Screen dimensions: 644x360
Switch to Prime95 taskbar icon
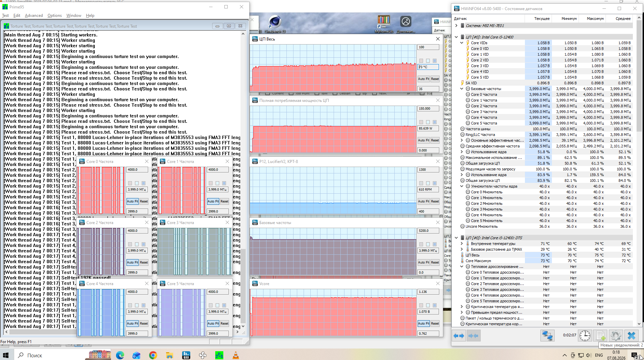[219, 355]
